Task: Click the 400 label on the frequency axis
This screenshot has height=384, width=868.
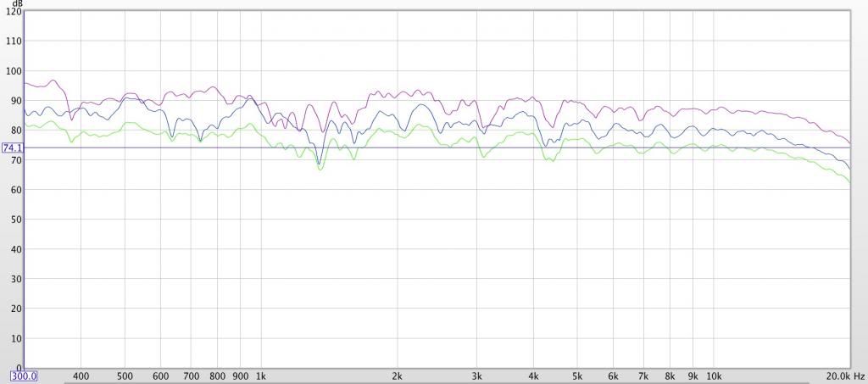Action: pos(81,376)
